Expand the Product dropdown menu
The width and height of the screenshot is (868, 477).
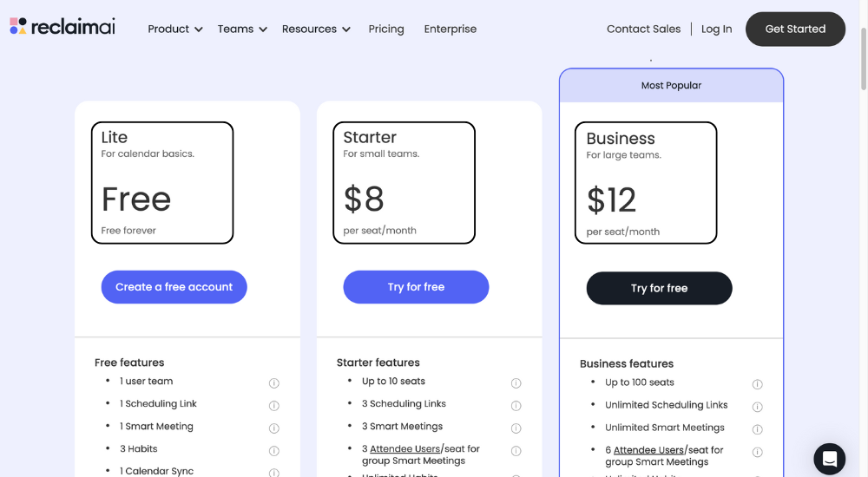tap(175, 29)
